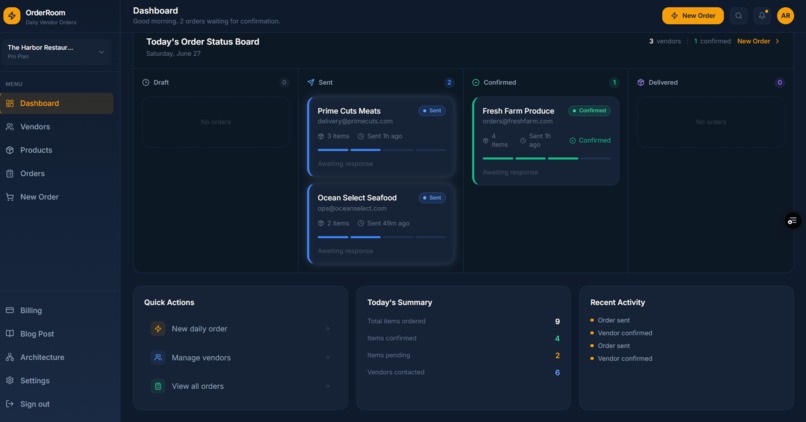The width and height of the screenshot is (806, 422).
Task: Open Products from the sidebar
Action: [57, 150]
